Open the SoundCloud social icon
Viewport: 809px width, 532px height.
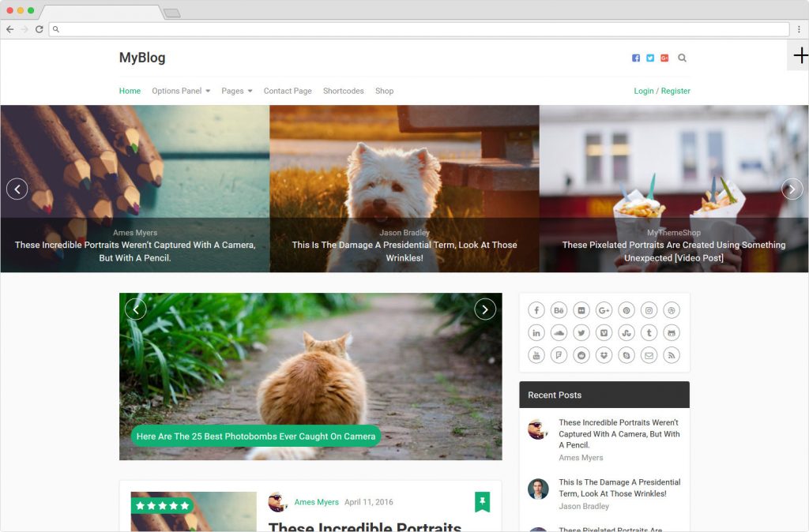[x=559, y=333]
